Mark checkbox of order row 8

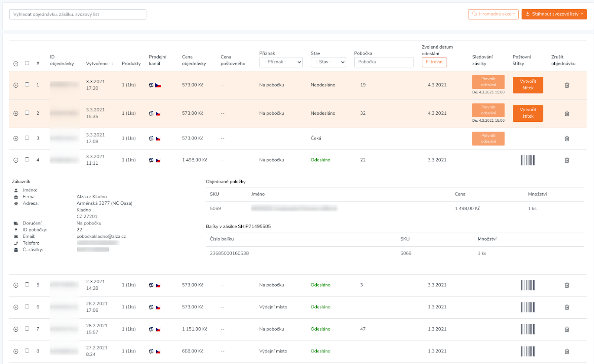(27, 351)
